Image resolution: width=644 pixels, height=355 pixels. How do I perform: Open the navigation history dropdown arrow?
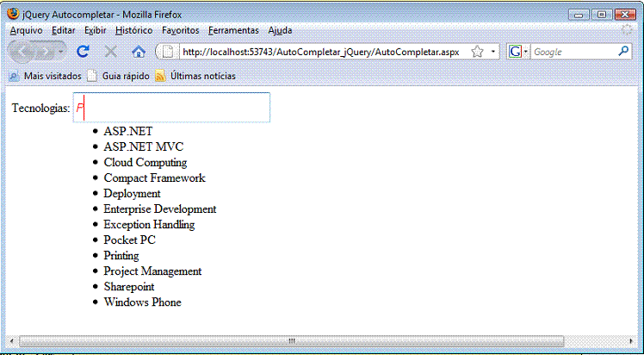pos(61,52)
